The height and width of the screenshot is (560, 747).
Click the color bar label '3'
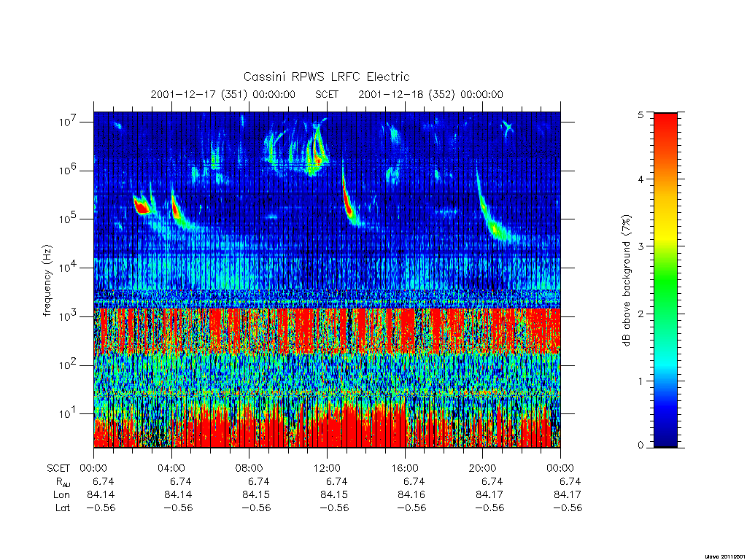pyautogui.click(x=640, y=246)
